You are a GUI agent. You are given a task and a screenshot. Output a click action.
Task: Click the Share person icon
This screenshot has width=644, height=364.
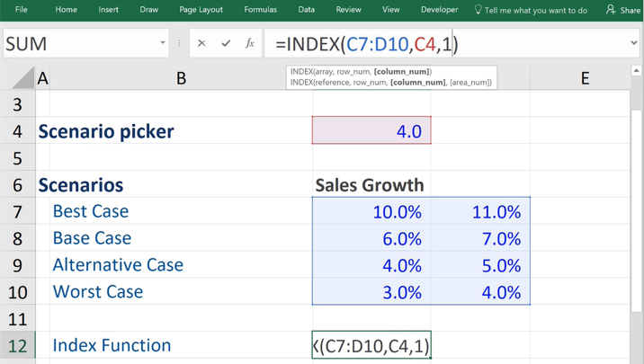pos(611,10)
